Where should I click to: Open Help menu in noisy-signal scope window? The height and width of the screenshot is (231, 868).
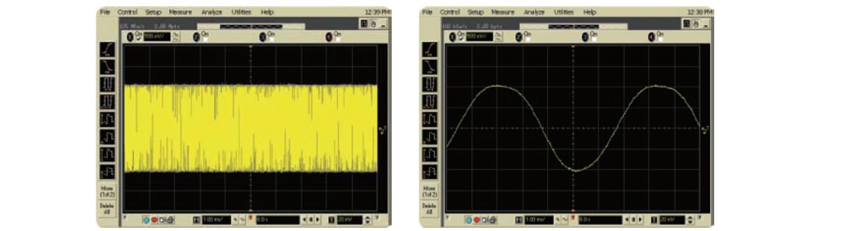coord(267,12)
